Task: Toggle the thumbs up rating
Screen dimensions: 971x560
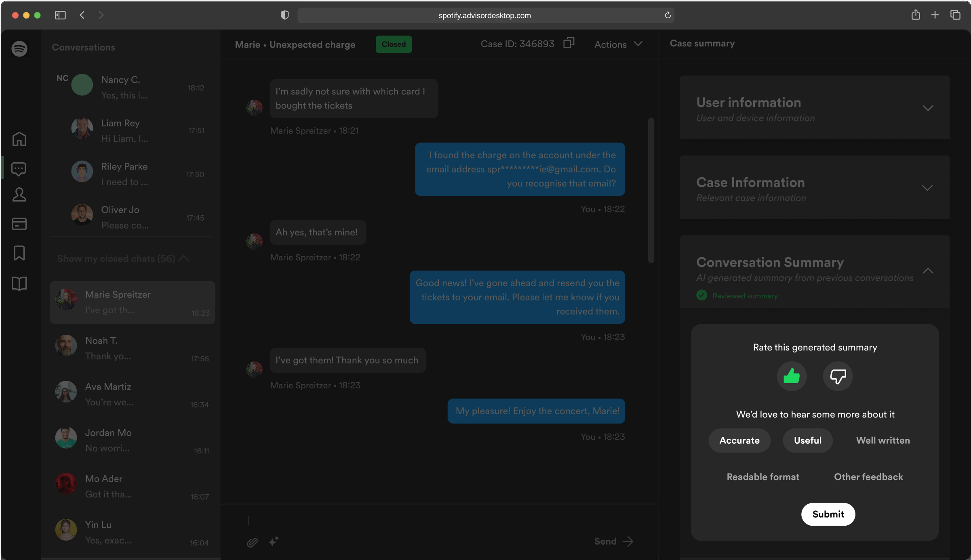Action: tap(791, 376)
